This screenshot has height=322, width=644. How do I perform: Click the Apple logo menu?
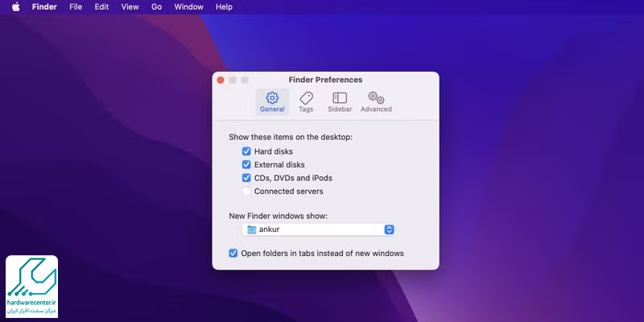15,7
